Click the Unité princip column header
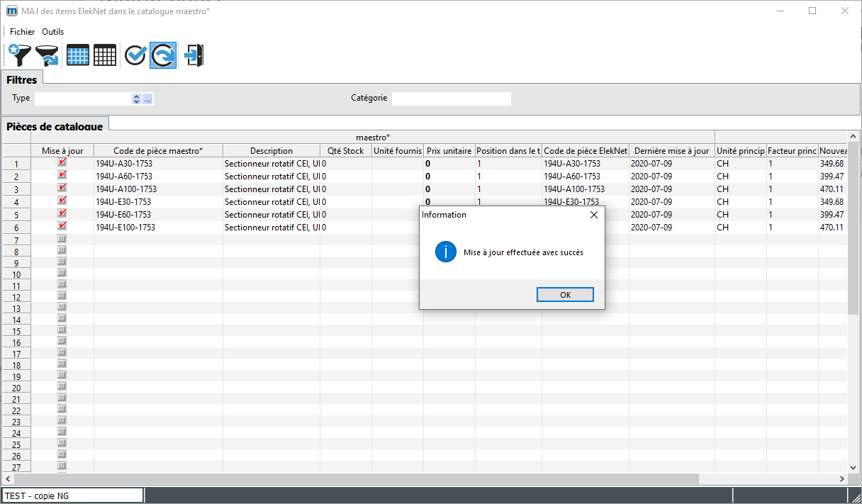The image size is (862, 504). click(741, 150)
